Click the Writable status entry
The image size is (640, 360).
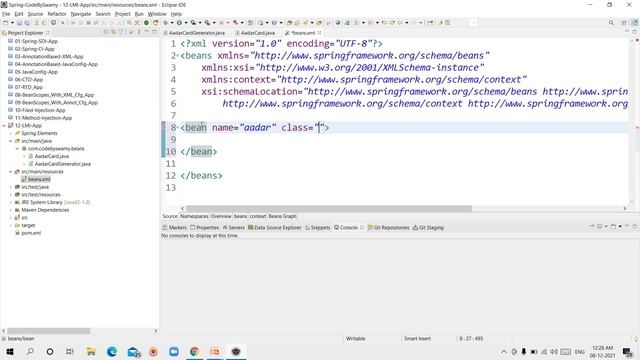[356, 339]
